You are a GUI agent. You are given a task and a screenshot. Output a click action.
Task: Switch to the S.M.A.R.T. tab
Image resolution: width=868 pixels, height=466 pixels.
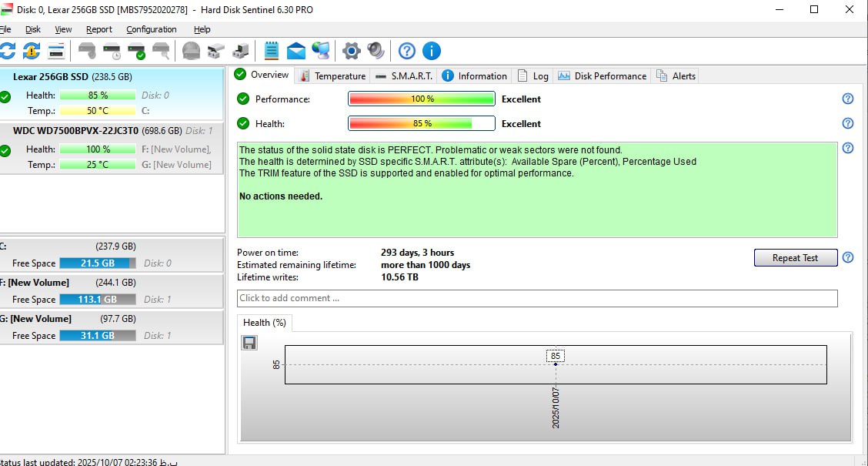coord(404,76)
